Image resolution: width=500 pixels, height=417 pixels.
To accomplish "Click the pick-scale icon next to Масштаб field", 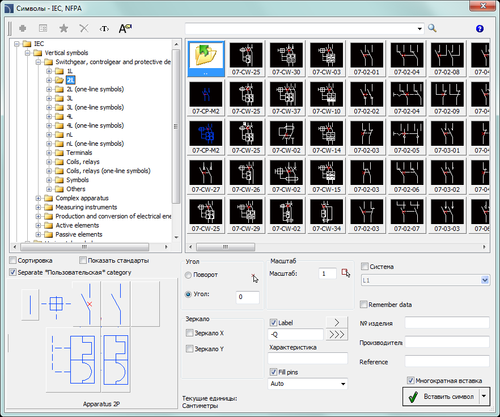I will point(346,273).
